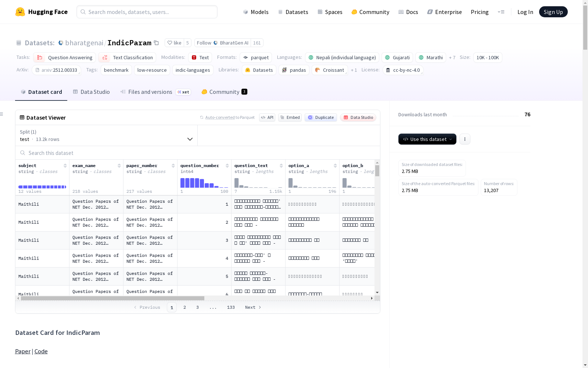Select the Gujarati language tag

[x=397, y=57]
